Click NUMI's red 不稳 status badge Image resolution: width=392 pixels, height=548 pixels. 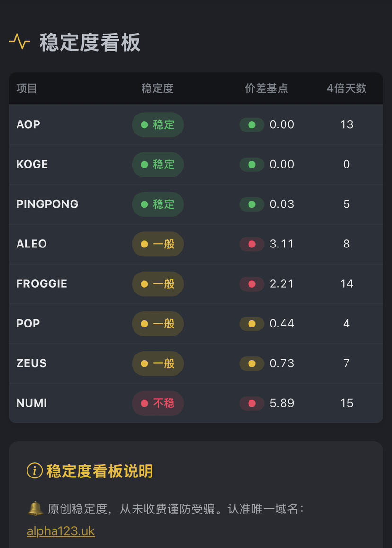pyautogui.click(x=158, y=403)
